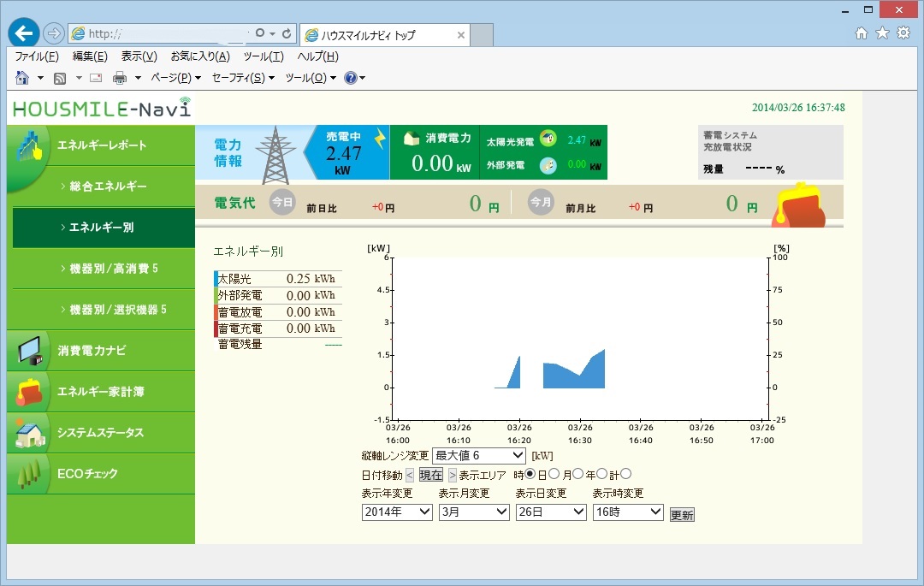
Task: Open the 表示(V) menu
Action: [139, 56]
